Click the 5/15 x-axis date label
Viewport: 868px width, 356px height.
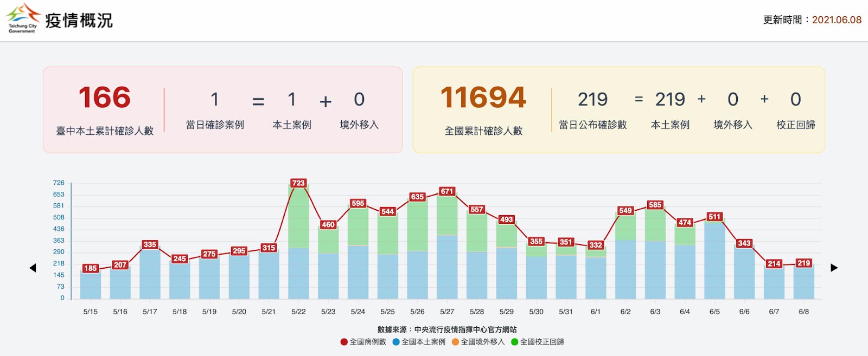click(x=91, y=312)
